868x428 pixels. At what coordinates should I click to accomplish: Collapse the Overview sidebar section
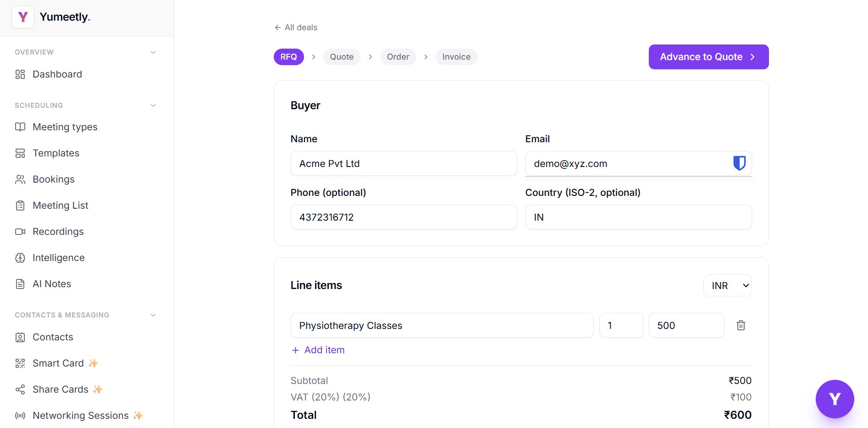coord(153,52)
